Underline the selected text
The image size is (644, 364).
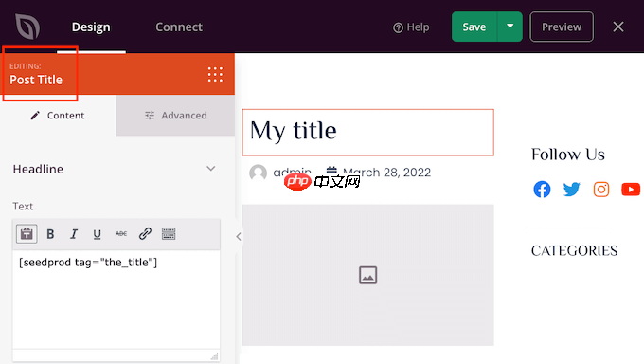point(97,234)
